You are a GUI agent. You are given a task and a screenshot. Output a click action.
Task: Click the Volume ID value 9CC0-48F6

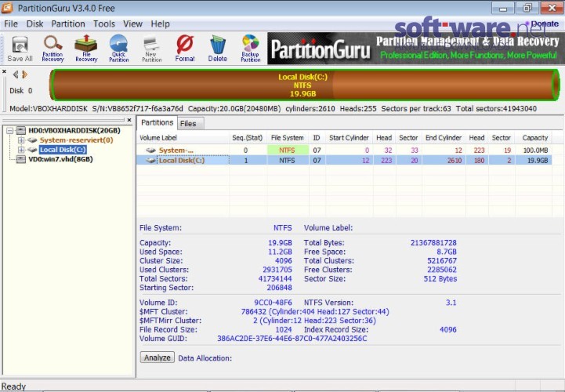pos(273,303)
